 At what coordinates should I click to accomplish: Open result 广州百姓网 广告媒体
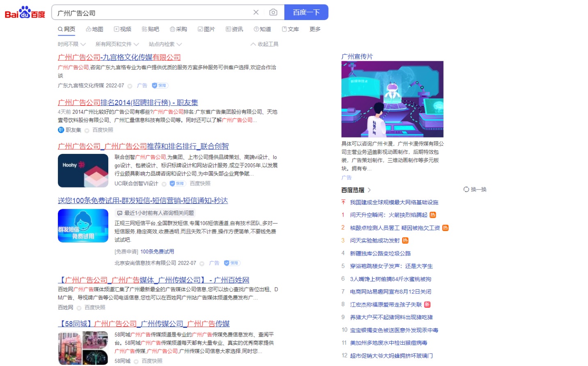point(153,280)
